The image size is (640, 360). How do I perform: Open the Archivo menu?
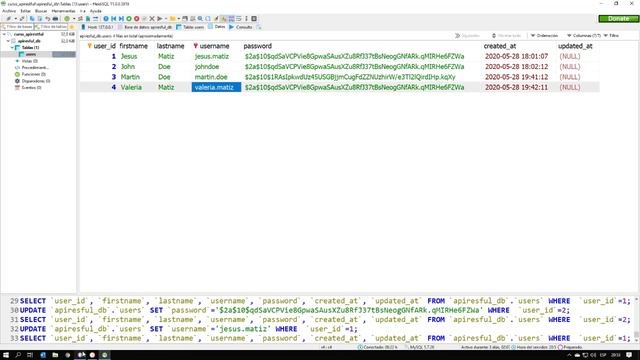pos(9,11)
